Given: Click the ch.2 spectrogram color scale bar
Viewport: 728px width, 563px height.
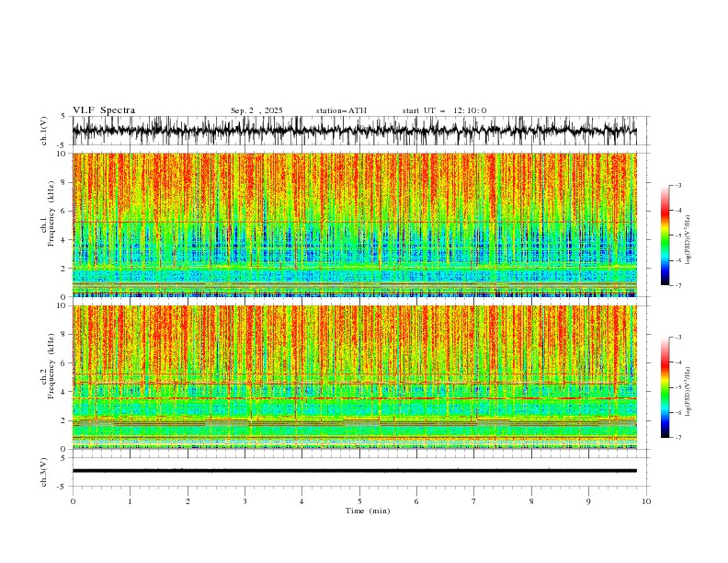Looking at the screenshot, I should pyautogui.click(x=665, y=387).
